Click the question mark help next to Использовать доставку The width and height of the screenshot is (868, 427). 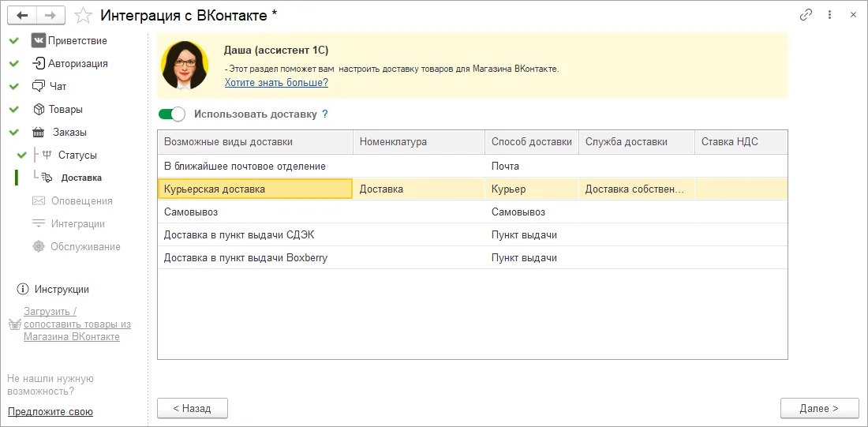(325, 114)
